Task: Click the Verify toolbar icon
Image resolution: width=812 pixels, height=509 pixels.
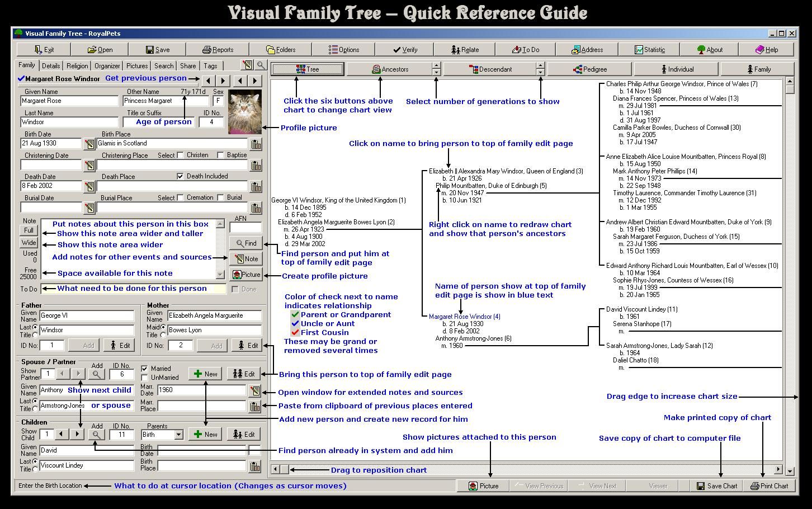Action: pyautogui.click(x=404, y=49)
